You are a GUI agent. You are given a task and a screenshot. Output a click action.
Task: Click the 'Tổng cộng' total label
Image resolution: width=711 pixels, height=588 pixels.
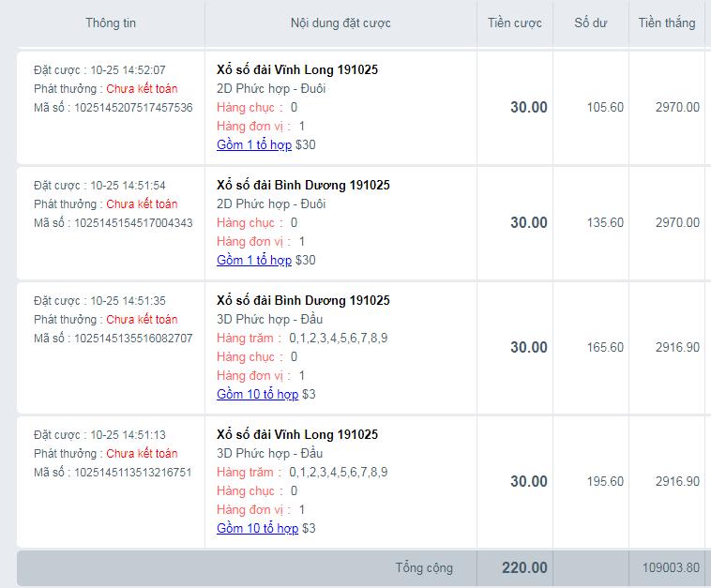(424, 568)
